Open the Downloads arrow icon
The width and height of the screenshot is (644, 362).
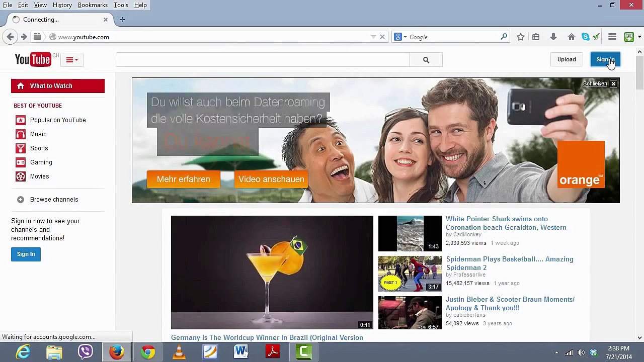tap(553, 37)
